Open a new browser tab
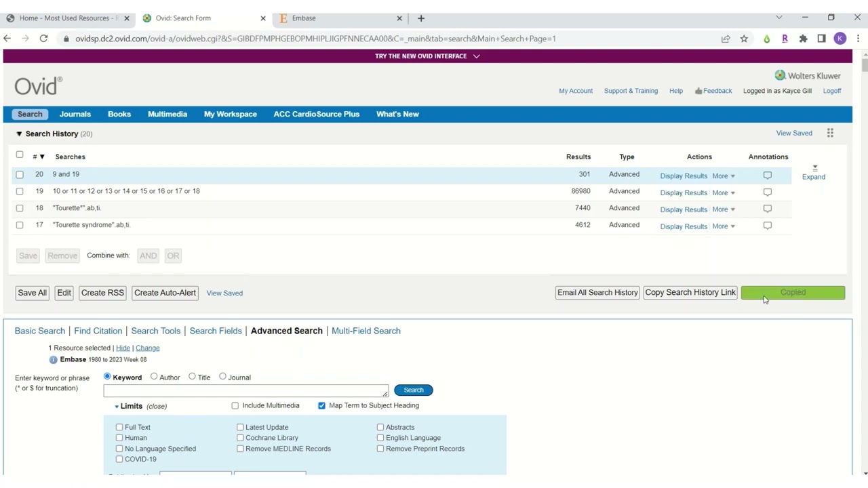The height and width of the screenshot is (488, 868). (x=421, y=18)
